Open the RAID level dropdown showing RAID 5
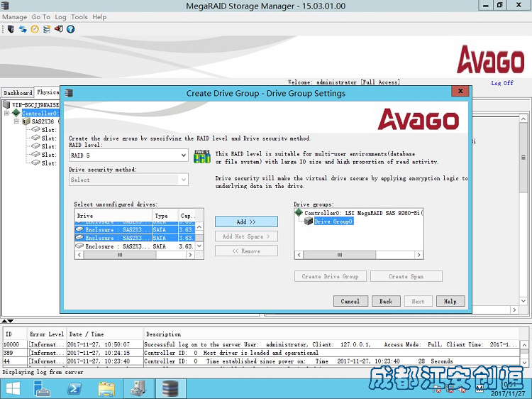The image size is (532, 399). coord(128,155)
